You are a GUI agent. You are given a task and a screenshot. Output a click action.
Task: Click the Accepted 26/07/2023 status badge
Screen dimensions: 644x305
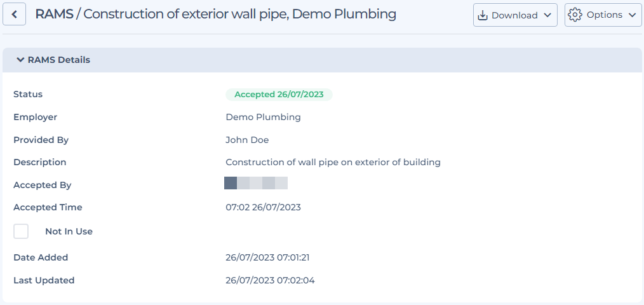(279, 95)
